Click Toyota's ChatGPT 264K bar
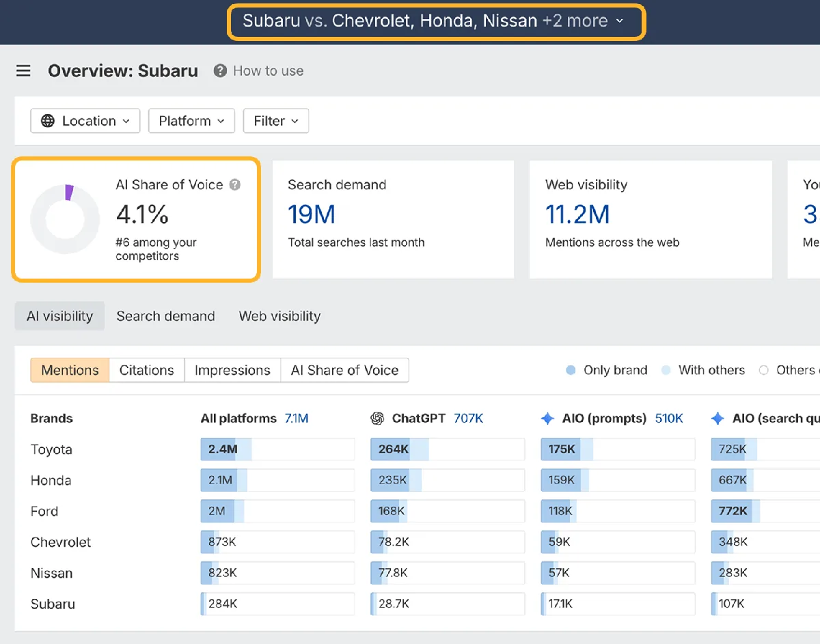Image resolution: width=820 pixels, height=644 pixels. (x=448, y=449)
